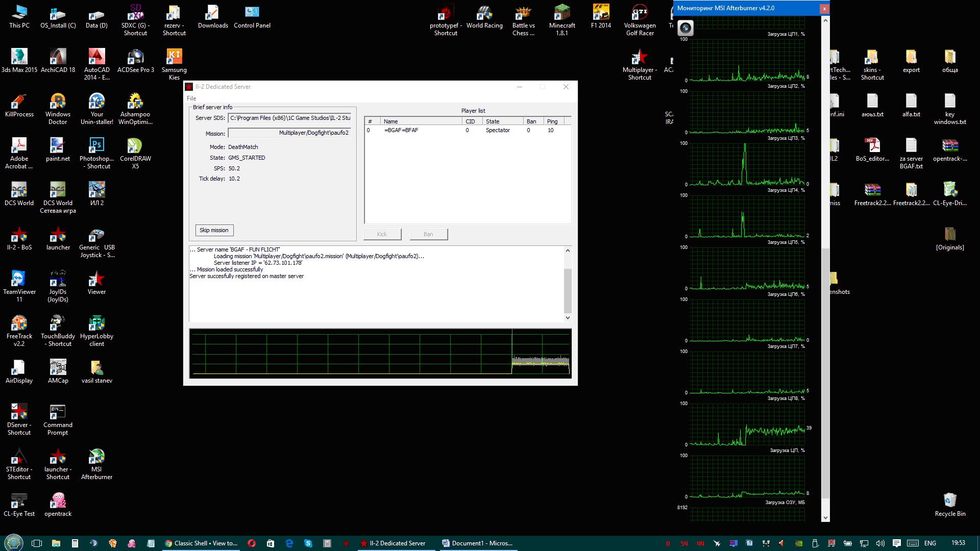This screenshot has width=980, height=551.
Task: Click Ban button under player list
Action: 428,234
